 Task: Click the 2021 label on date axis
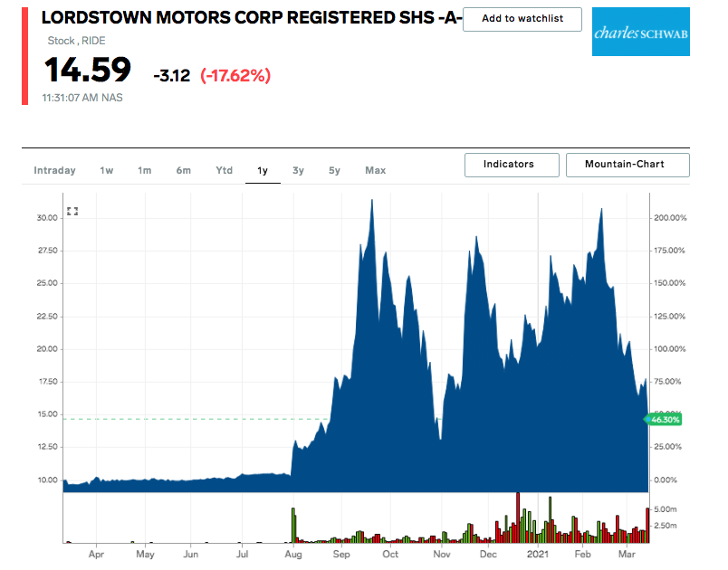click(538, 555)
